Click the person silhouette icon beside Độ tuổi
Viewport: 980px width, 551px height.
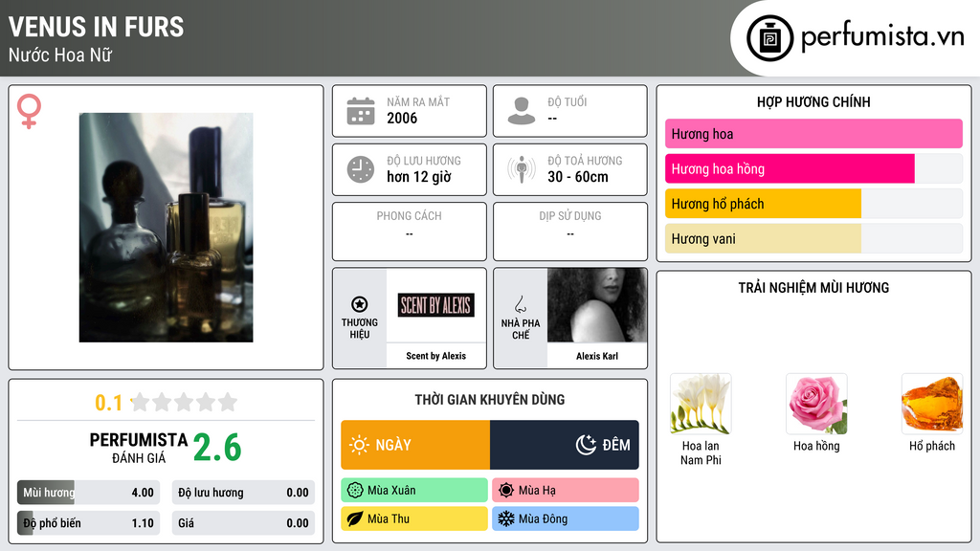pyautogui.click(x=522, y=111)
